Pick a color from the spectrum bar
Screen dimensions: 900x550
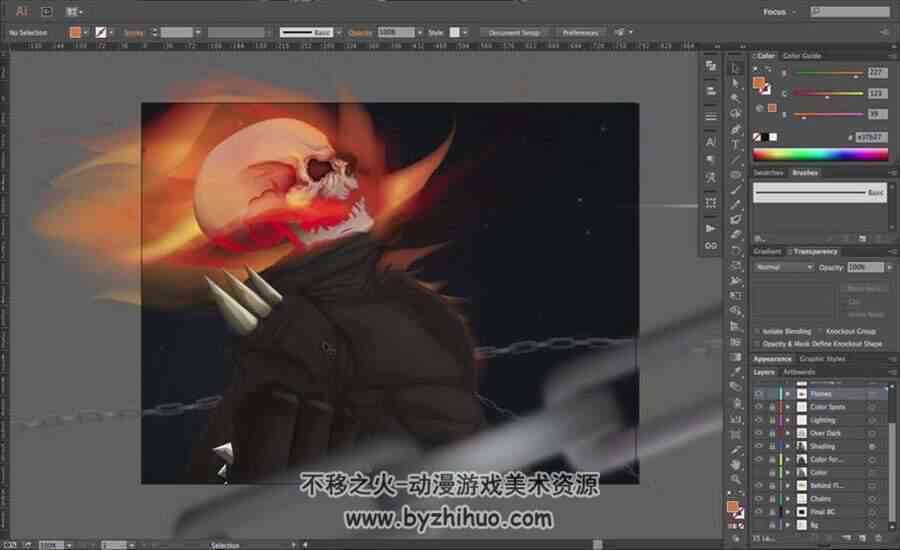(x=821, y=154)
